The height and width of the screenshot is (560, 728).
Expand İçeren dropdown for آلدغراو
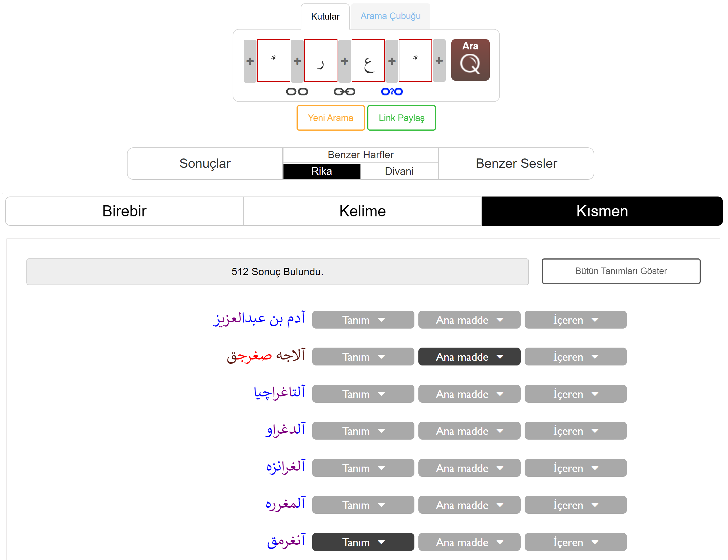pos(575,431)
